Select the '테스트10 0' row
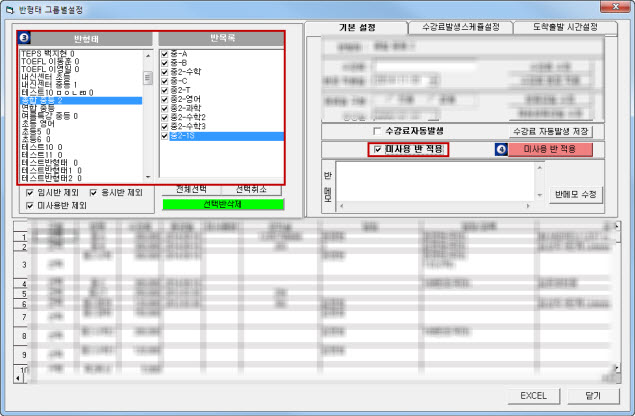This screenshot has height=416, width=635. tap(81, 147)
